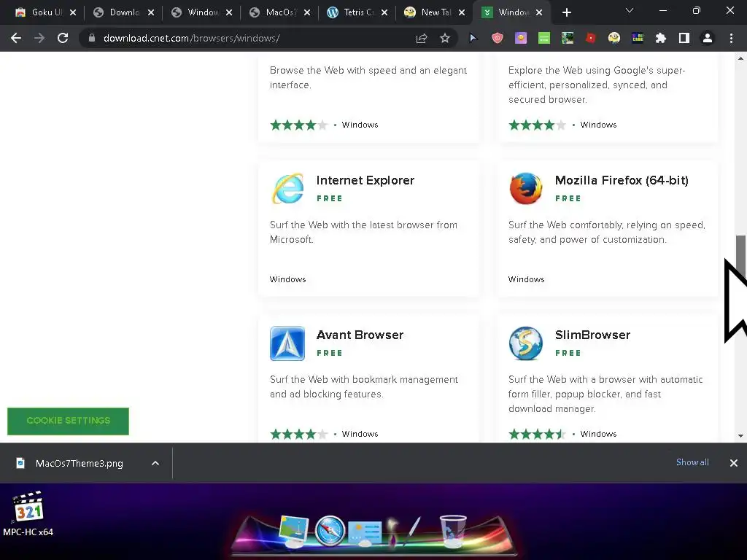The width and height of the screenshot is (747, 560).
Task: Click the page scroll down arrow
Action: (x=740, y=435)
